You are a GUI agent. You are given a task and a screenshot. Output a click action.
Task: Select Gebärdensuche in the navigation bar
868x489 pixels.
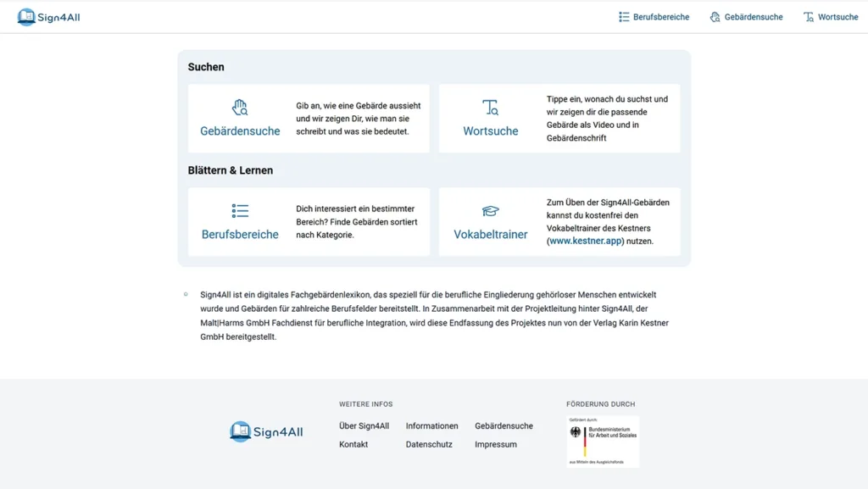pyautogui.click(x=752, y=16)
